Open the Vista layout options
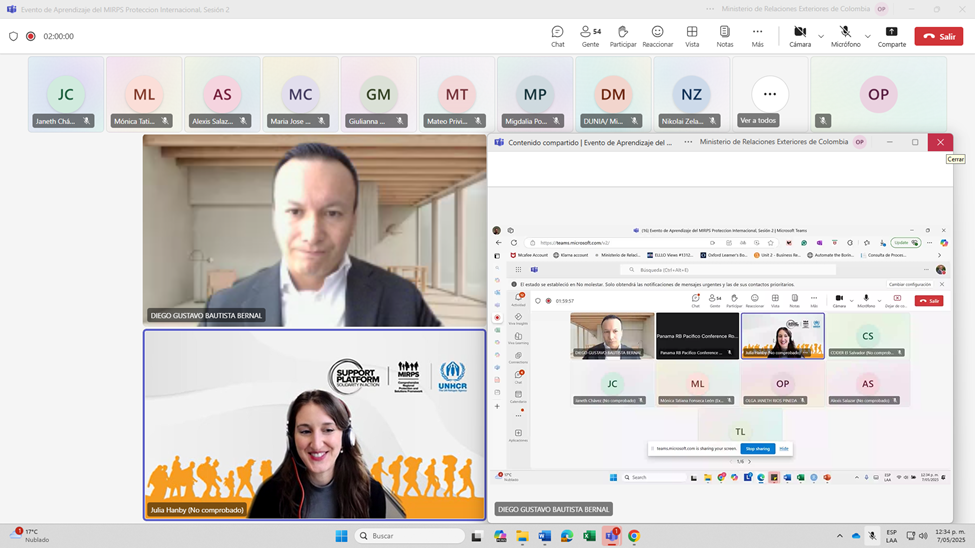This screenshot has width=975, height=548. [692, 36]
